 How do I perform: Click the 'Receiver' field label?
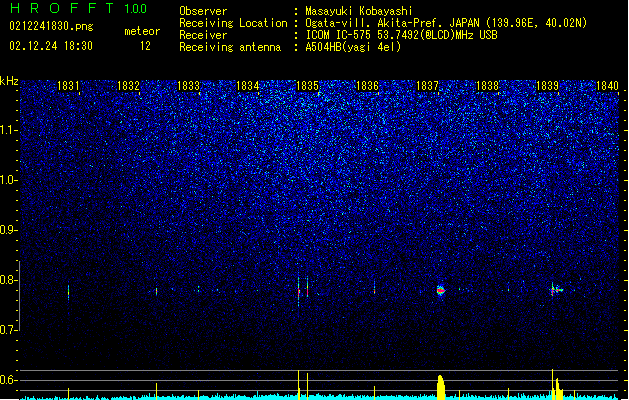(203, 35)
